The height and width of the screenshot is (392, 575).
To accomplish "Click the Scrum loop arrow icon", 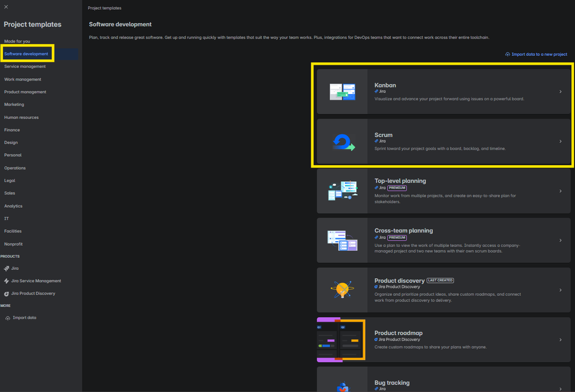I will [x=344, y=142].
